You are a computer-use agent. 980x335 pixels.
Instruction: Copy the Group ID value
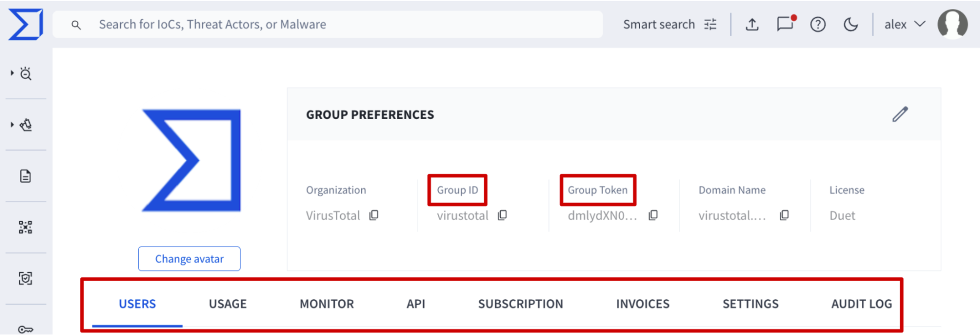503,215
